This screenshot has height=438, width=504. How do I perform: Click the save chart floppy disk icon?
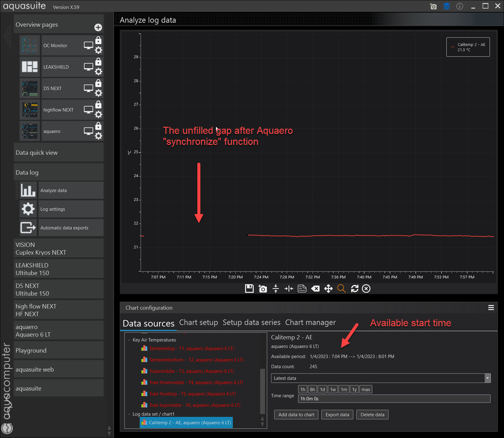[x=249, y=289]
